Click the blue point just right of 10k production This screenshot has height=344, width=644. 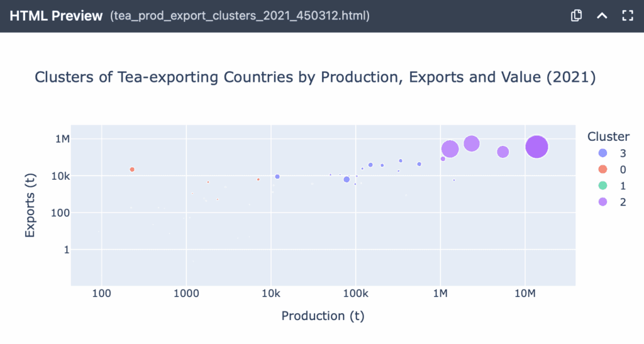277,177
